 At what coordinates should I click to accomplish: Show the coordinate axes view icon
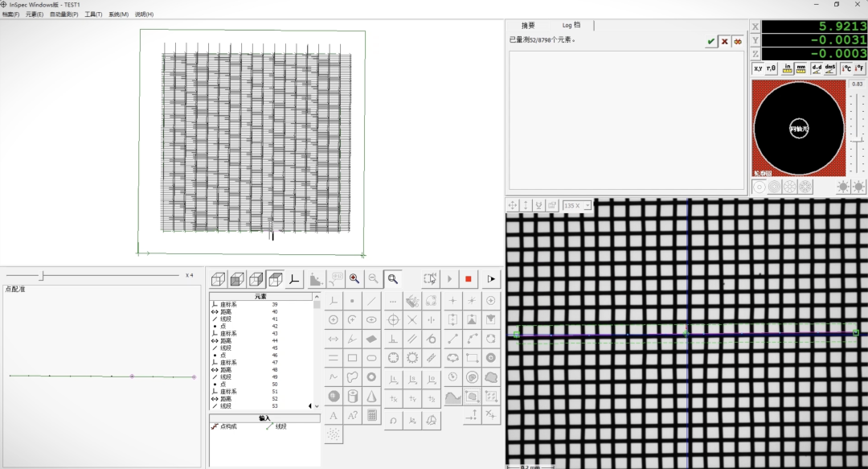(x=294, y=279)
